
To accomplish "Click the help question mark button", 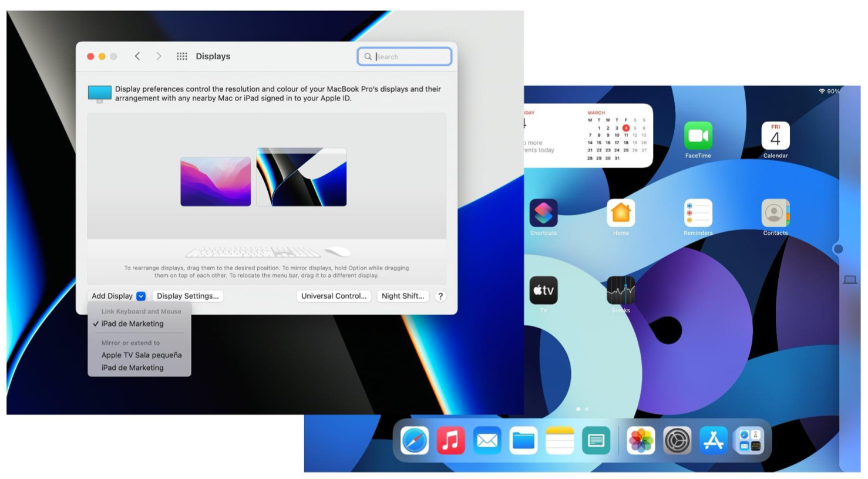I will pos(440,296).
